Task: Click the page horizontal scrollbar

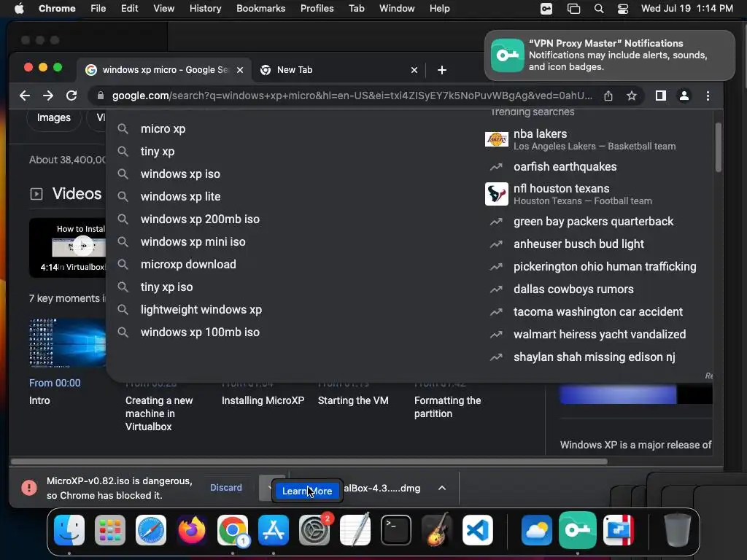Action: (x=309, y=461)
